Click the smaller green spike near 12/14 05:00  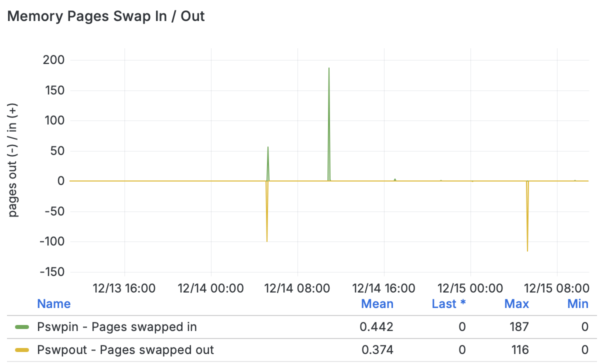tap(268, 147)
